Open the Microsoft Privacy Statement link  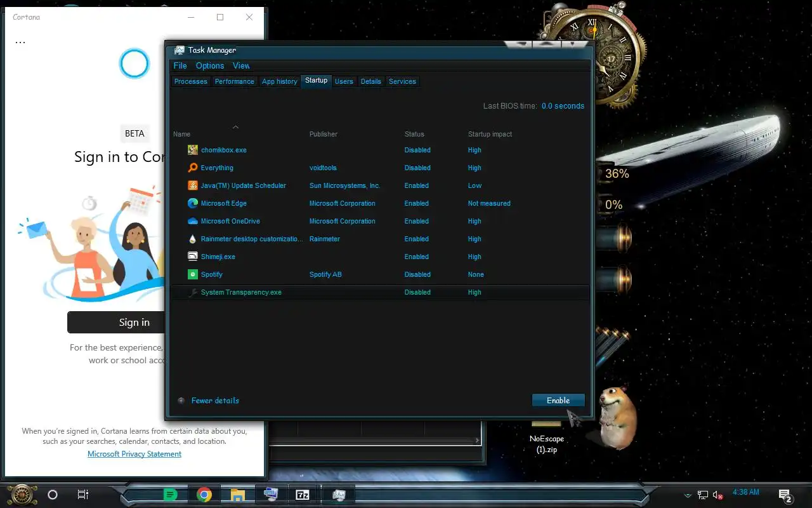[x=134, y=454]
